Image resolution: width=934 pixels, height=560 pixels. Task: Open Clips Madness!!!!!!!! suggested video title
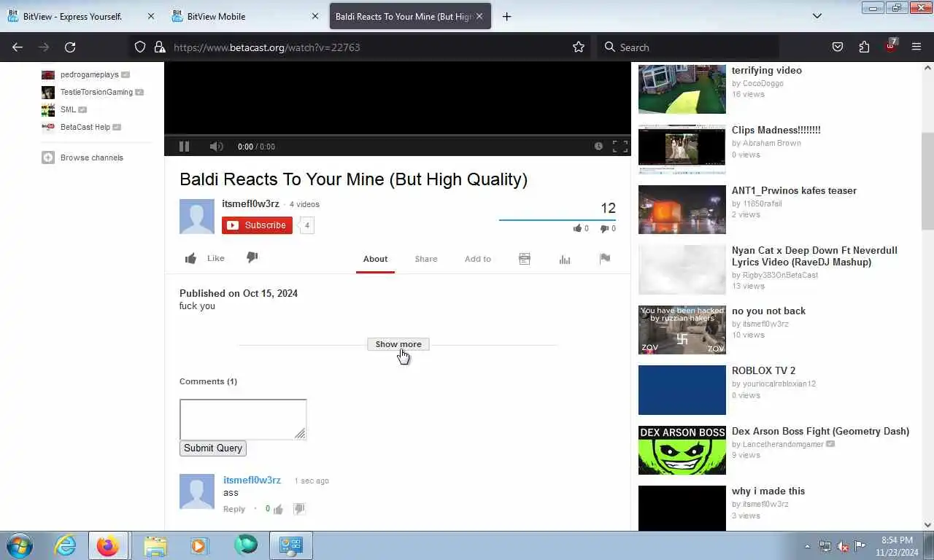776,131
